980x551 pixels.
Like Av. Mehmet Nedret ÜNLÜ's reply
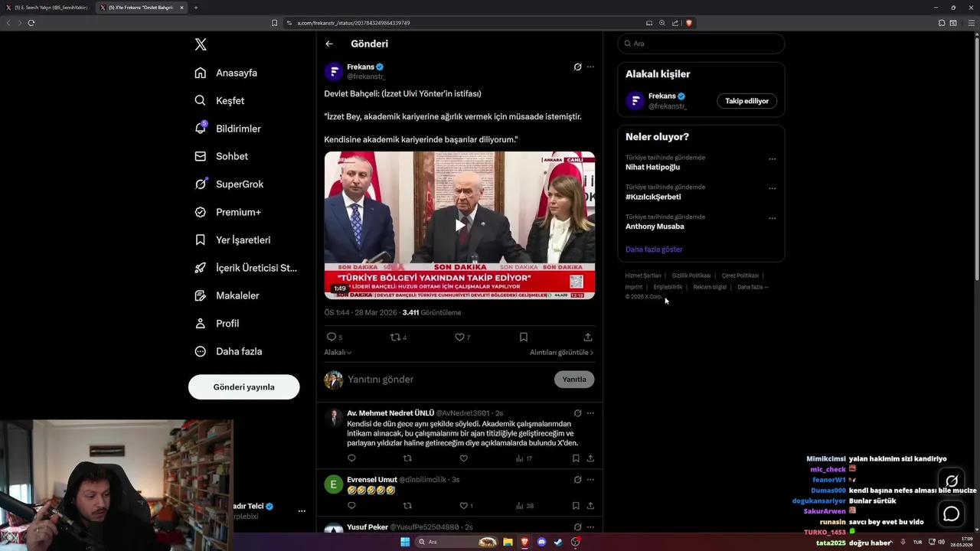click(x=463, y=458)
